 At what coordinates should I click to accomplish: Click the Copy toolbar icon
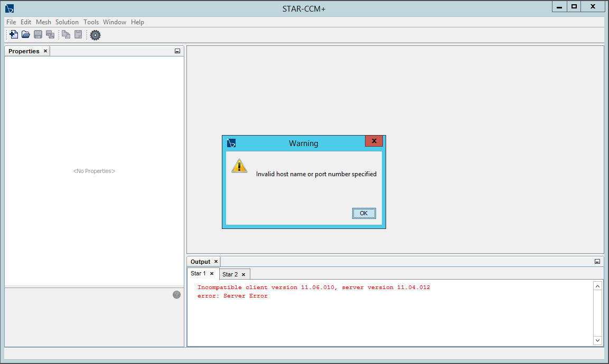click(66, 34)
